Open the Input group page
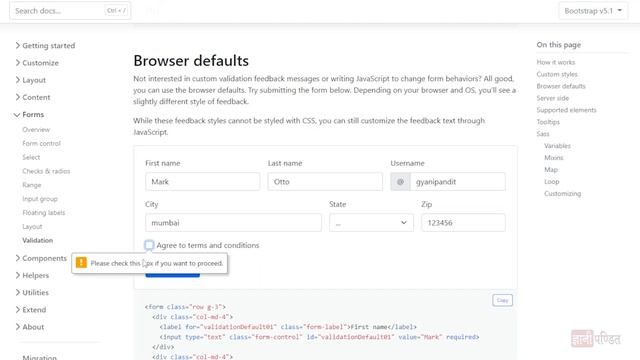Screen dimensions: 640x360 coord(40,199)
